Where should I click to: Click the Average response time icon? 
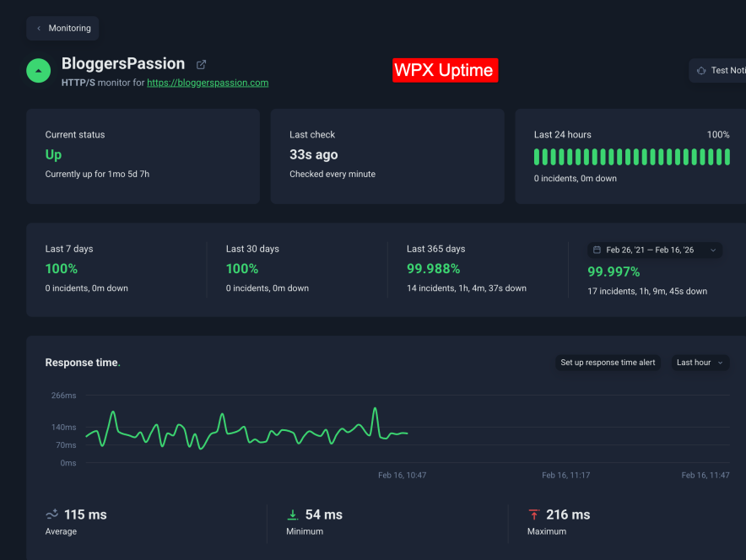click(51, 514)
